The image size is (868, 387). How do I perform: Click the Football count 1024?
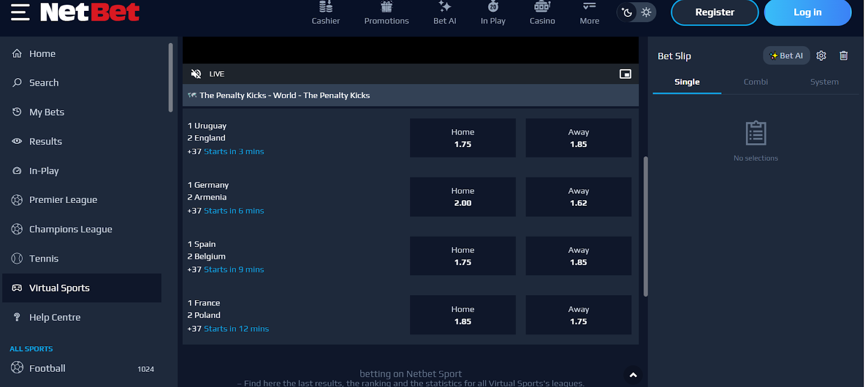145,369
